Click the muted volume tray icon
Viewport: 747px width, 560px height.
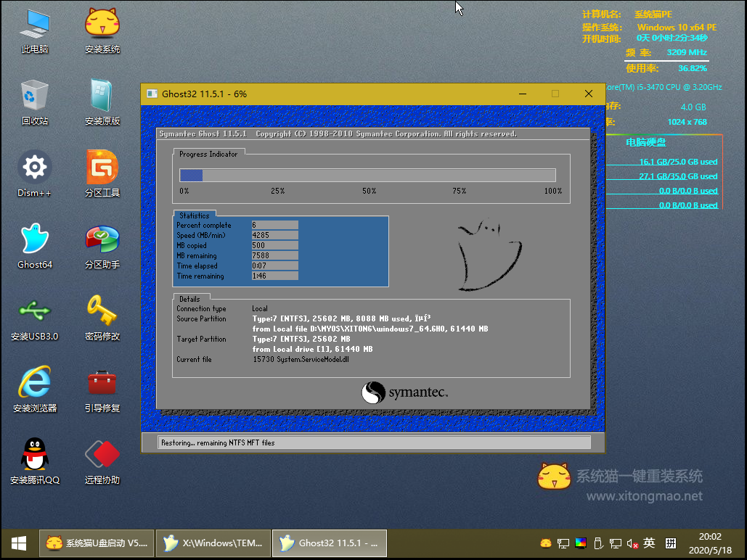tap(633, 543)
